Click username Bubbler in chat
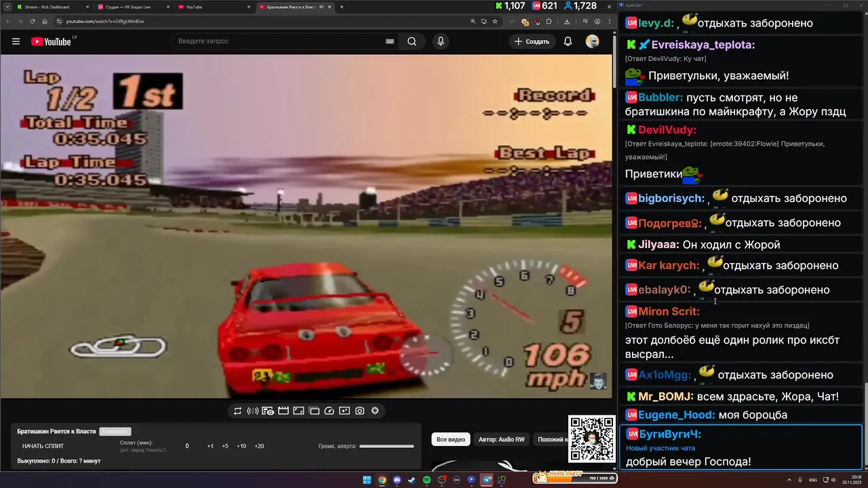 point(660,98)
